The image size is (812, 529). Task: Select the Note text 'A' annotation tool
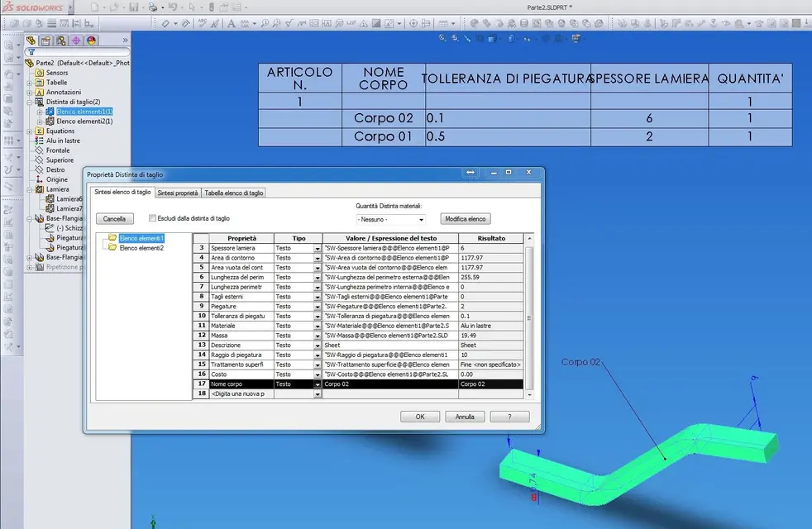(x=230, y=23)
